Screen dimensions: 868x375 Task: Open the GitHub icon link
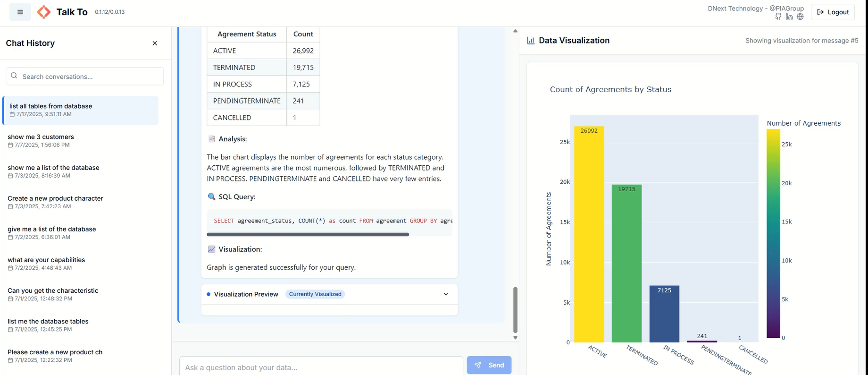(778, 17)
